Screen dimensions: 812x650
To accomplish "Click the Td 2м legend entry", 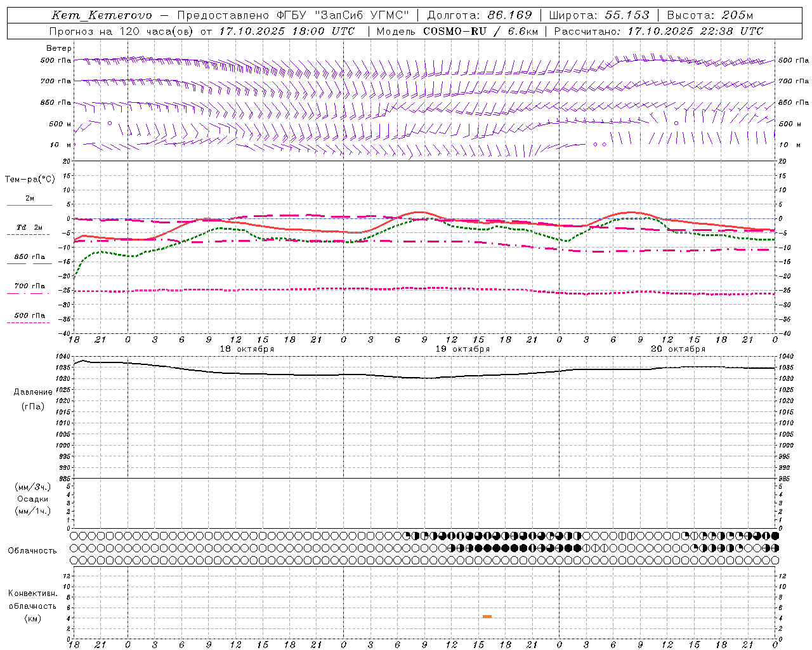I will pyautogui.click(x=29, y=227).
